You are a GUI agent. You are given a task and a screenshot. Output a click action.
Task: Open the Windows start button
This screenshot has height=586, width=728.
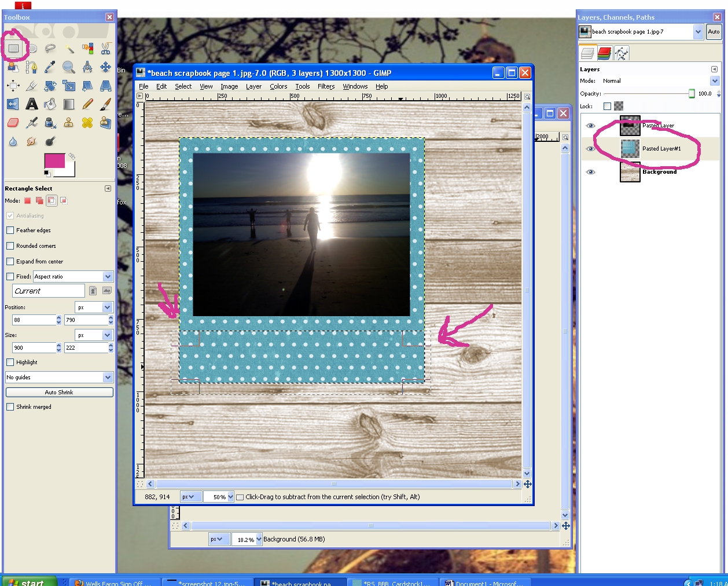tap(29, 582)
